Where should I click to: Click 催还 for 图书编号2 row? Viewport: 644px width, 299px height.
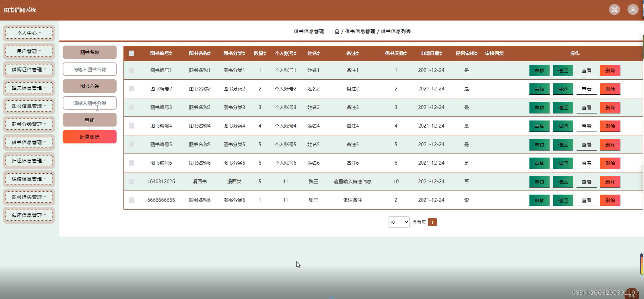coord(563,89)
